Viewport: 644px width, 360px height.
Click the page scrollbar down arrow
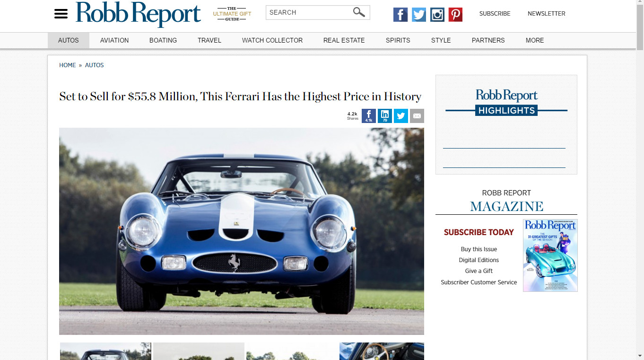[x=640, y=356]
